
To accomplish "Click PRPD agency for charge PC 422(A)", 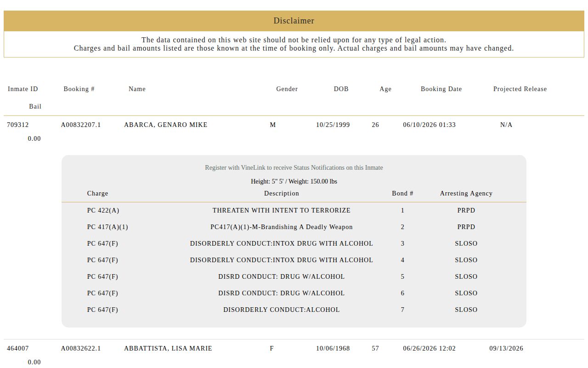I will pyautogui.click(x=466, y=210).
